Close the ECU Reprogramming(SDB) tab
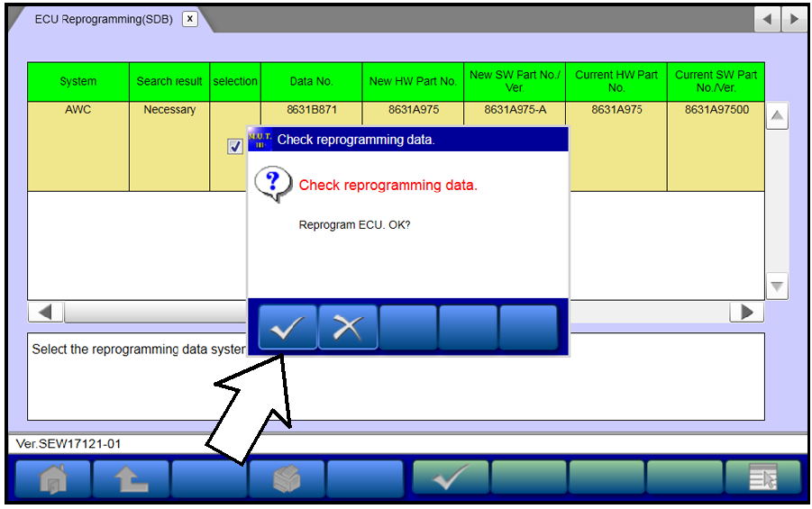 189,19
